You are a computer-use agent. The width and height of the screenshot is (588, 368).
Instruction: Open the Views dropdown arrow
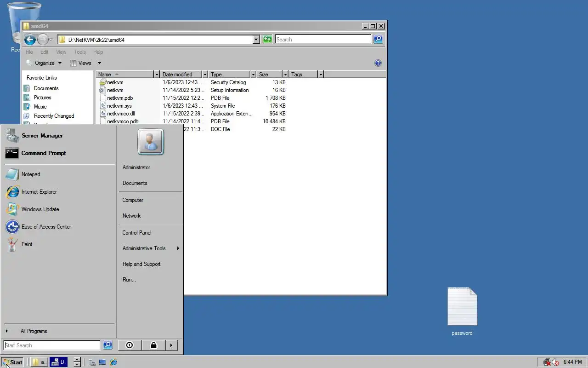99,63
